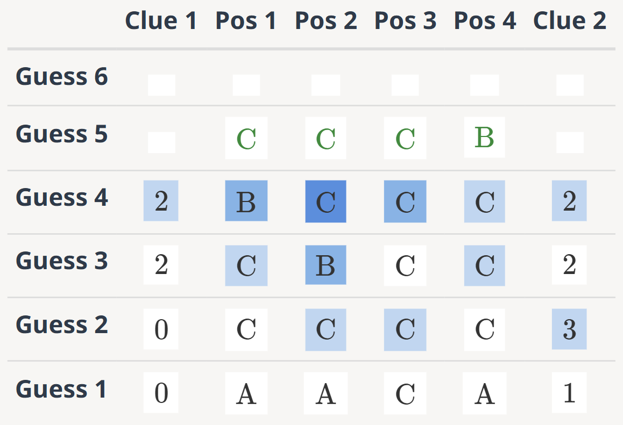Click Guess 2 Clue 2 value 3
Screen dimensions: 623x425
[569, 329]
